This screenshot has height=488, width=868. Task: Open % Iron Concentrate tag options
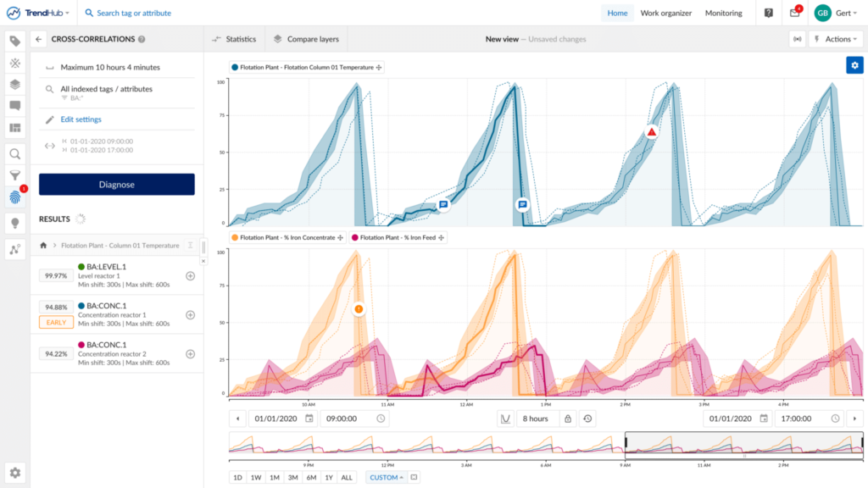341,238
